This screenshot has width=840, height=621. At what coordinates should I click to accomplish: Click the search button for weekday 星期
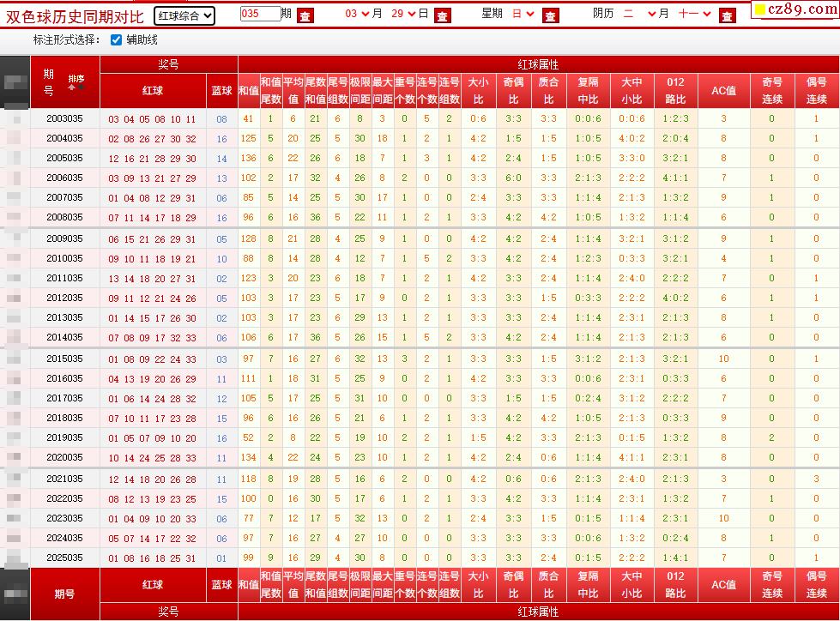click(550, 15)
